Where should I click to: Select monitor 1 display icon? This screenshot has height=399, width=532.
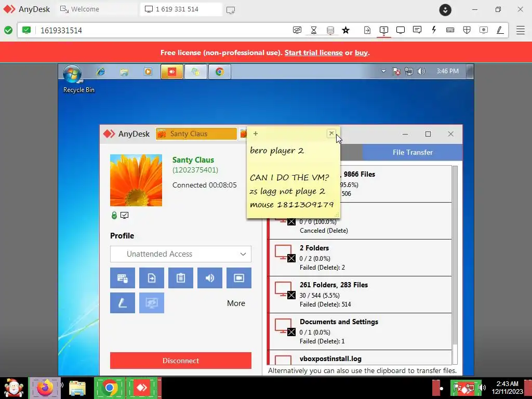[384, 30]
